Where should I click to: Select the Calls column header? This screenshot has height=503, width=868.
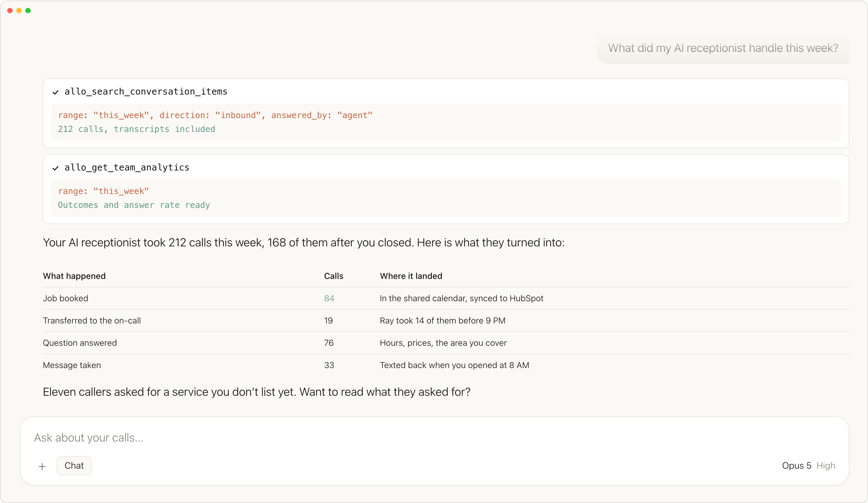[x=333, y=276]
